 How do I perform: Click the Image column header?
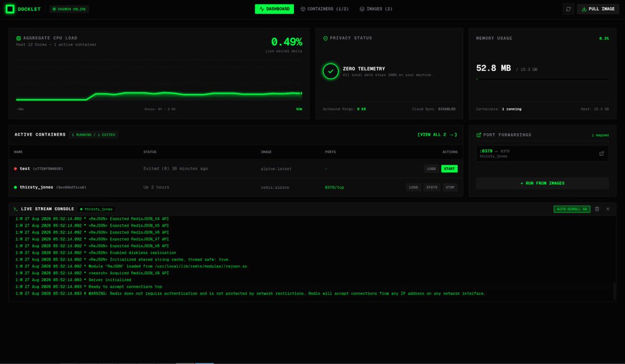(266, 152)
